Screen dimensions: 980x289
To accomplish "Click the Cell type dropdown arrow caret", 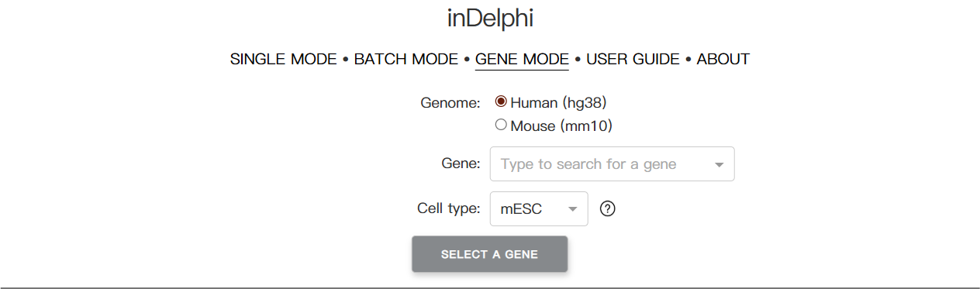I will pos(573,209).
